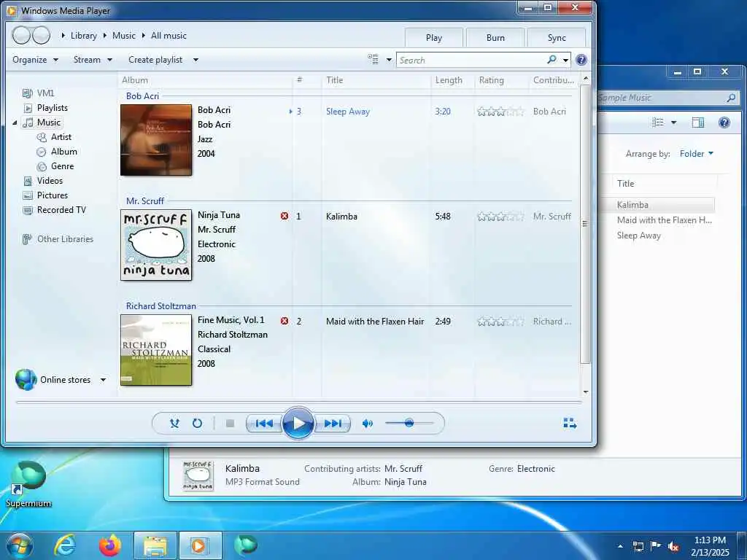Select the Bob Acri album cover
Viewport: 747px width, 560px height.
(156, 140)
